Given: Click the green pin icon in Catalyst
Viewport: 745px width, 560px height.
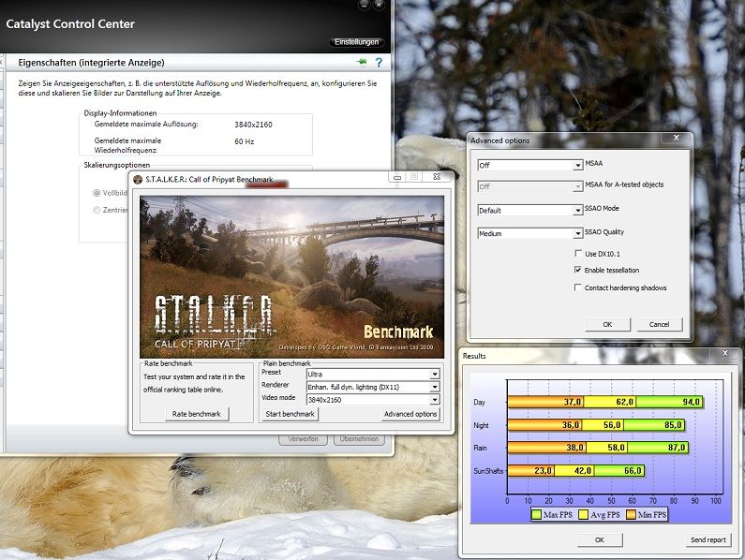Looking at the screenshot, I should tap(362, 63).
